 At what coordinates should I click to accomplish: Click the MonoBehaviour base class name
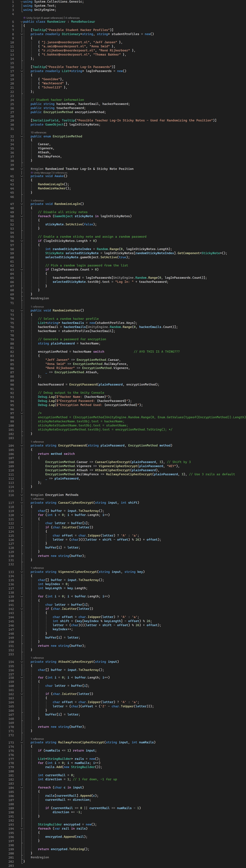point(83,22)
